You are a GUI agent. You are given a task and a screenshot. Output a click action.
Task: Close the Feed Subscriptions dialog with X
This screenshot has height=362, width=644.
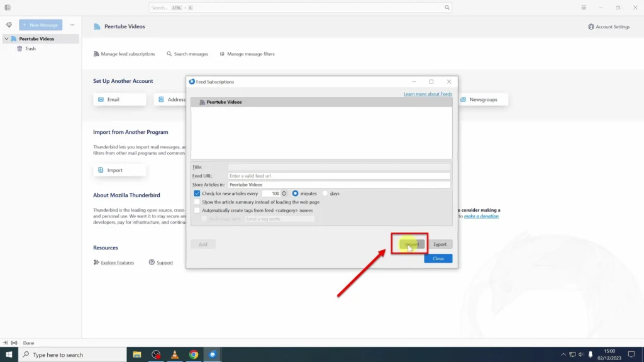(449, 82)
